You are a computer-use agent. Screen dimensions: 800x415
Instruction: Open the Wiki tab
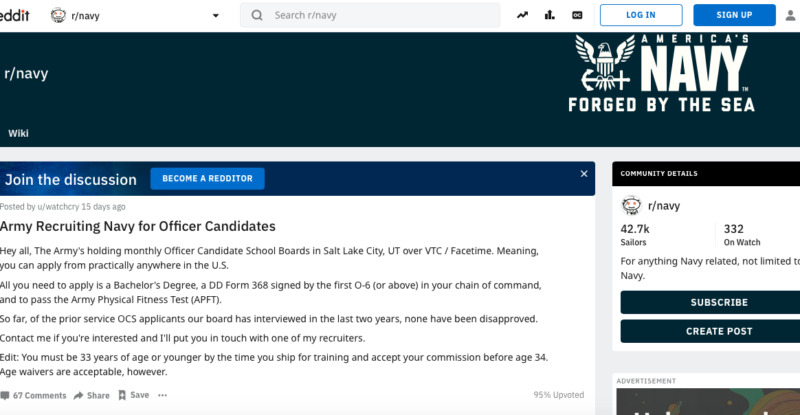tap(18, 133)
